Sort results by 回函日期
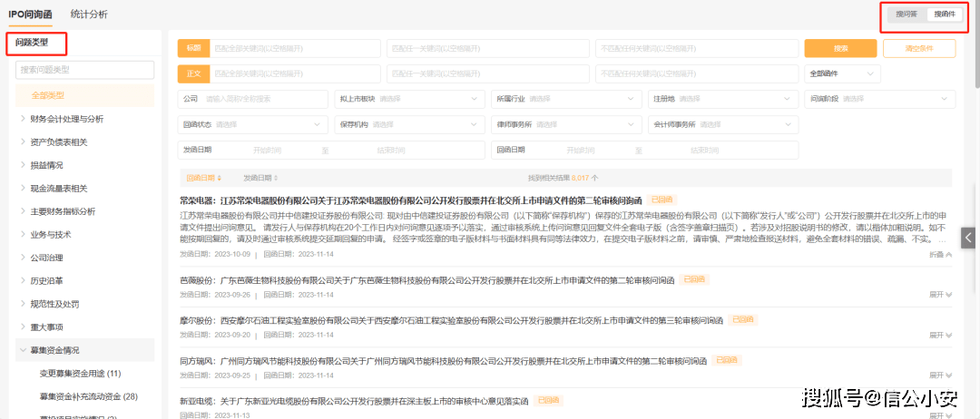 click(204, 178)
